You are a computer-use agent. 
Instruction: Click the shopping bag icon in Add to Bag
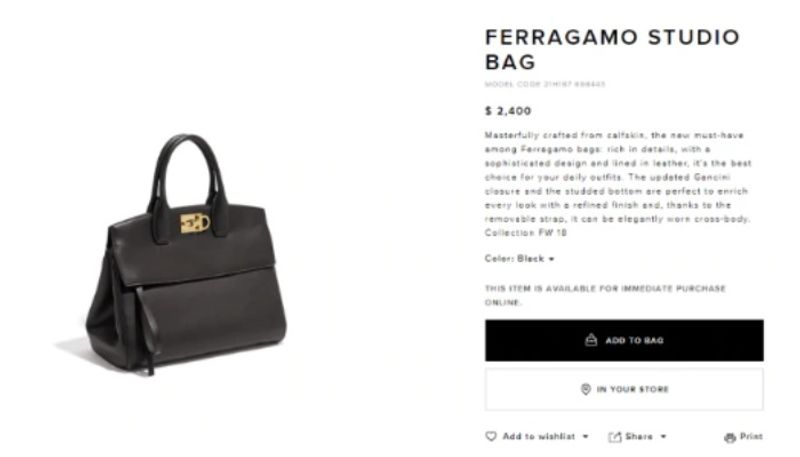591,340
